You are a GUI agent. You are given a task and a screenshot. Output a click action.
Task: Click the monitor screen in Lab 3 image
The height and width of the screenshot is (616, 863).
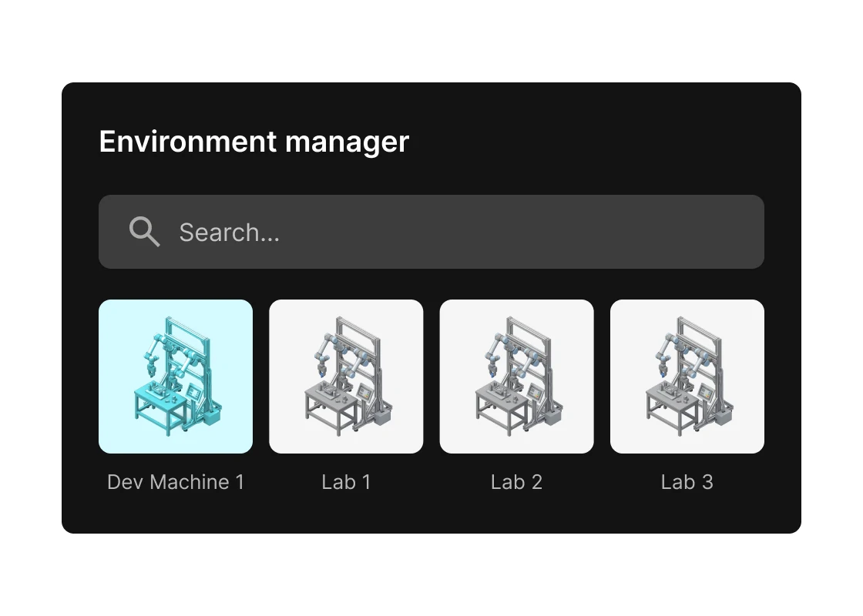704,391
